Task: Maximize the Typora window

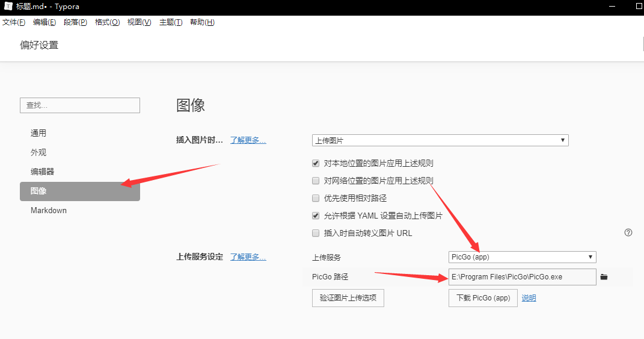Action: point(638,7)
